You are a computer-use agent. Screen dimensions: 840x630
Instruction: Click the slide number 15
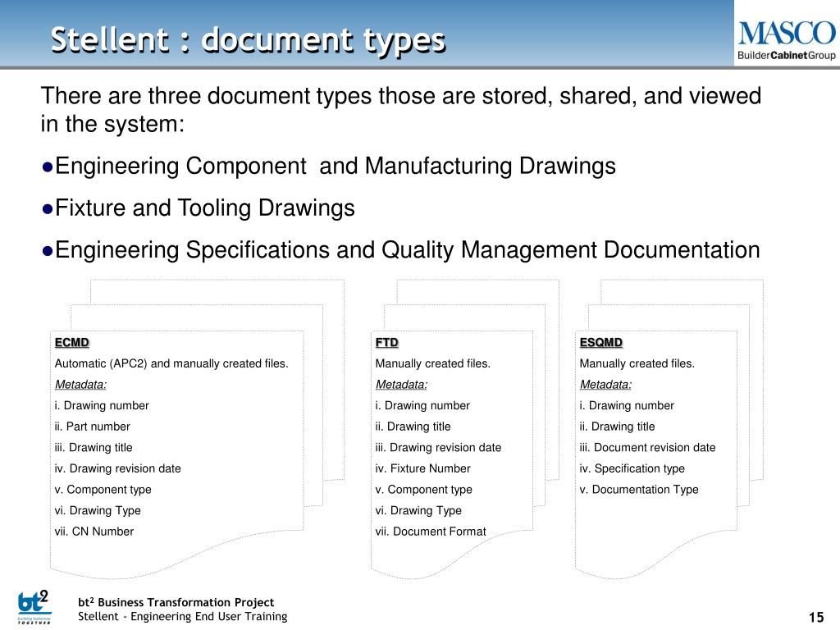(816, 617)
